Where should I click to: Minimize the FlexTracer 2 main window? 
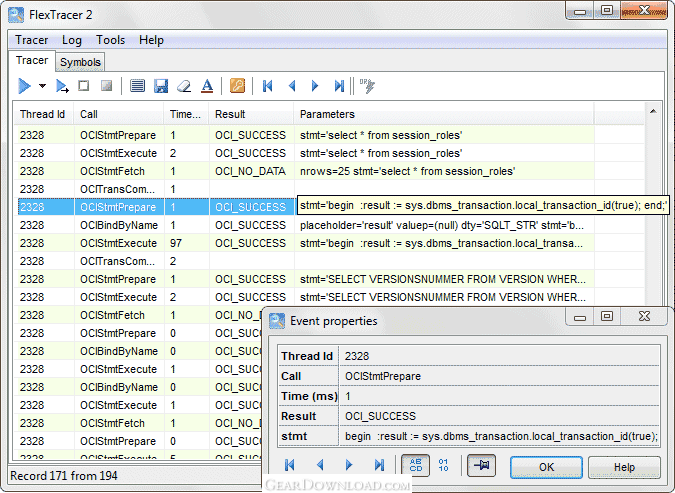tap(579, 11)
